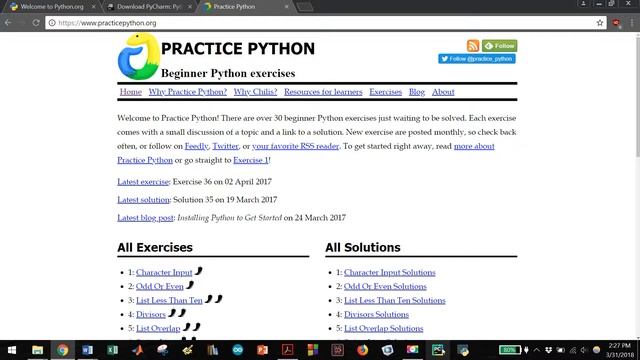The width and height of the screenshot is (640, 360).
Task: Launch PowerPoint from the taskbar
Action: pos(262,350)
